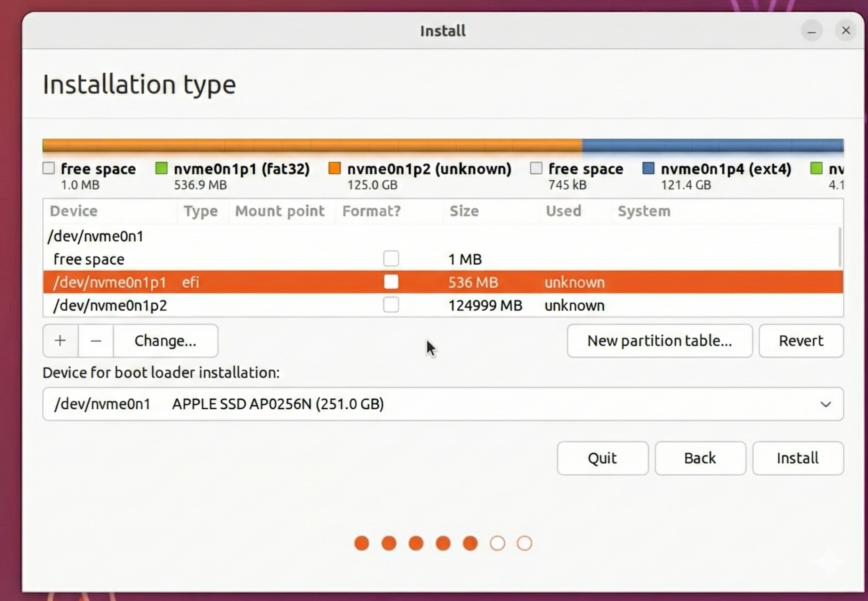Click the chevron on the boot loader selector
This screenshot has width=868, height=601.
826,404
